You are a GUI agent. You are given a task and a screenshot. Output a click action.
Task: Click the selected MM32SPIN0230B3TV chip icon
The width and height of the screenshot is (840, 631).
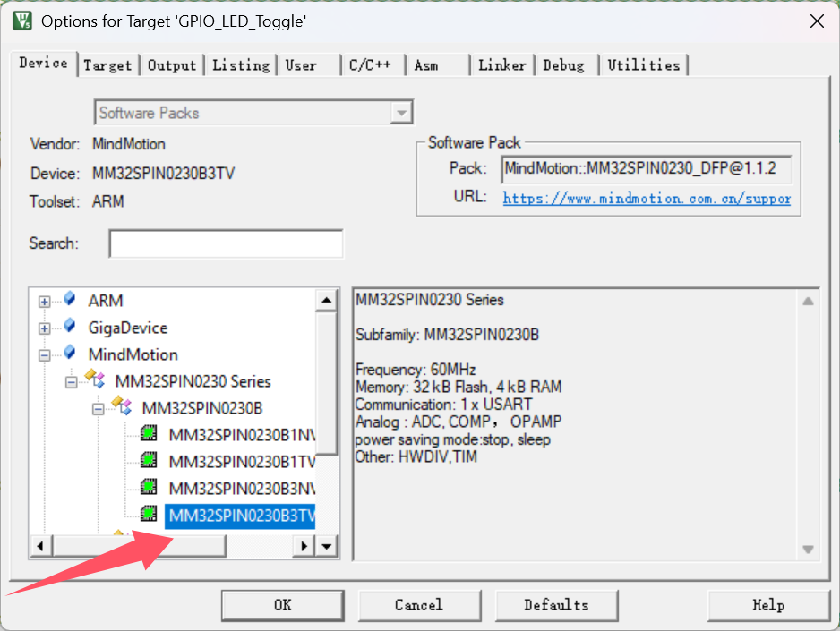[x=150, y=515]
